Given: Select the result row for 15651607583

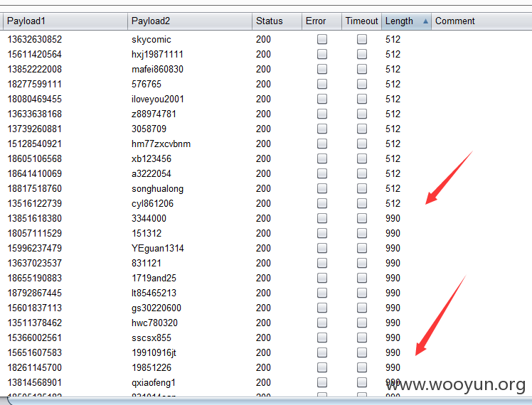Looking at the screenshot, I should 266,352.
